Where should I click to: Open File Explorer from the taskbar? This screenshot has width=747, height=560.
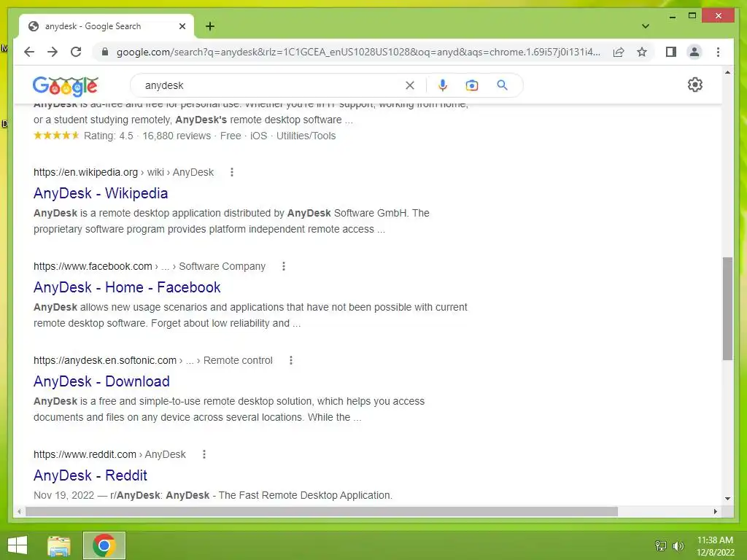point(59,545)
